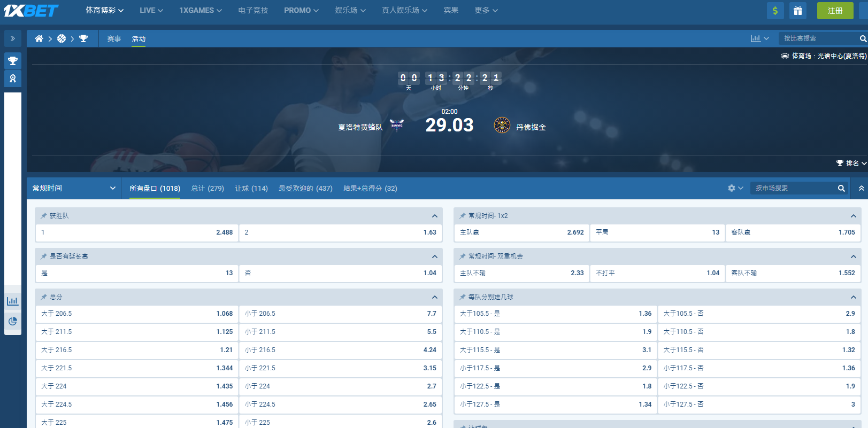Pin the 每队分别进几球 market
This screenshot has width=868, height=428.
(x=463, y=297)
